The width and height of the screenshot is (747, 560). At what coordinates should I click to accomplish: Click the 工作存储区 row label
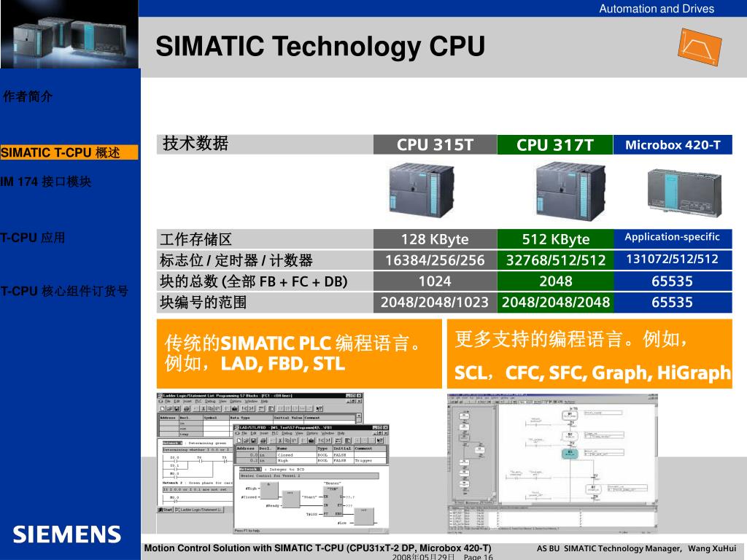click(x=196, y=239)
